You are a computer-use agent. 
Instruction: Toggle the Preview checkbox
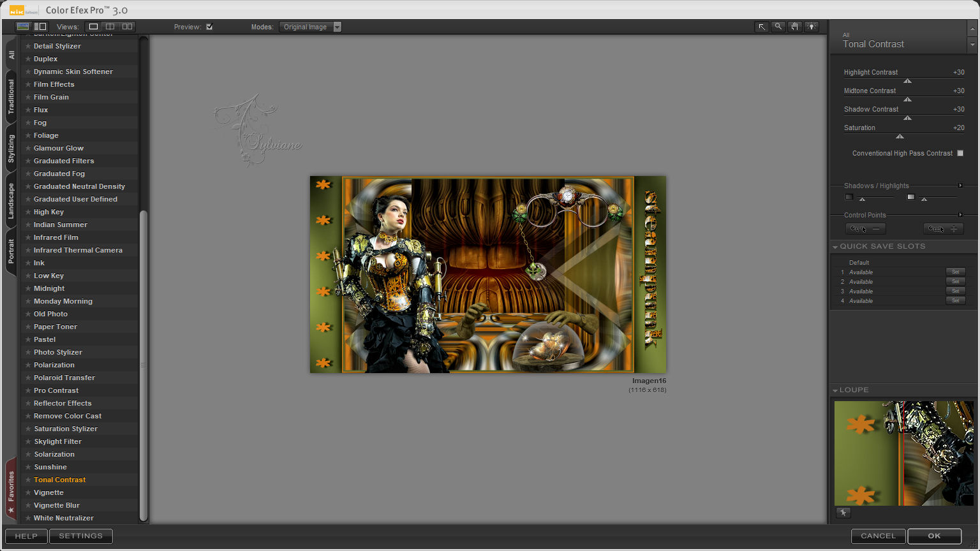[x=209, y=27]
